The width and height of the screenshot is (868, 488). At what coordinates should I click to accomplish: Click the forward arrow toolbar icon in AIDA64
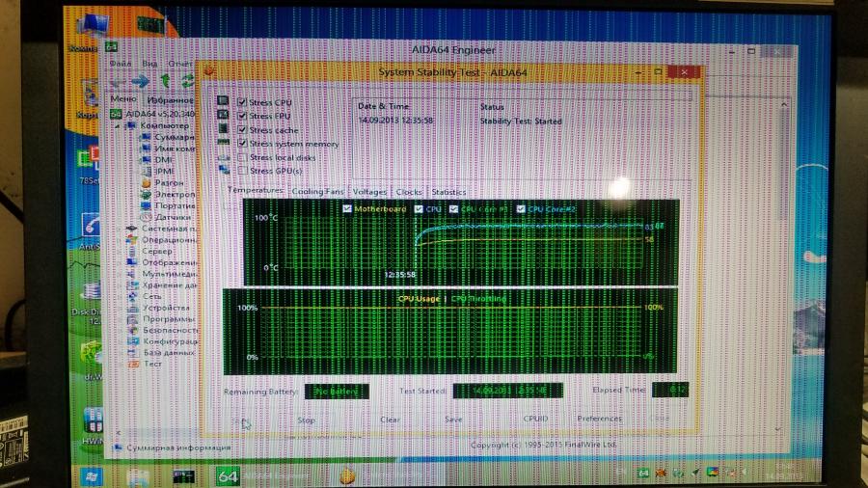pos(140,82)
